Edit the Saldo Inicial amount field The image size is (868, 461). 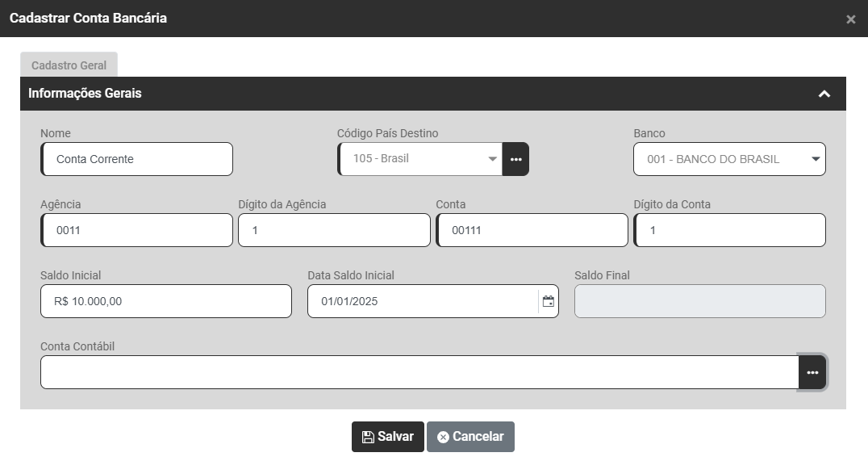(x=166, y=301)
